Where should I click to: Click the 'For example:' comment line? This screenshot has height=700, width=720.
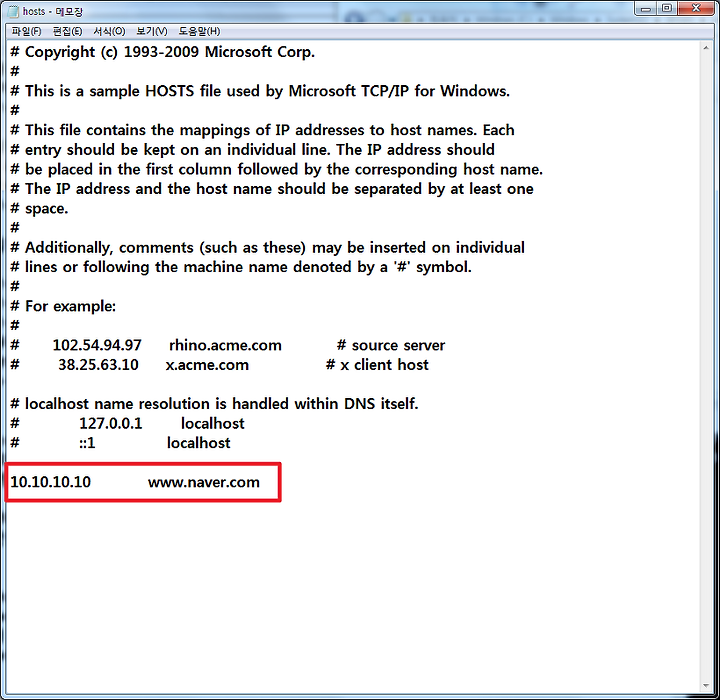click(63, 306)
